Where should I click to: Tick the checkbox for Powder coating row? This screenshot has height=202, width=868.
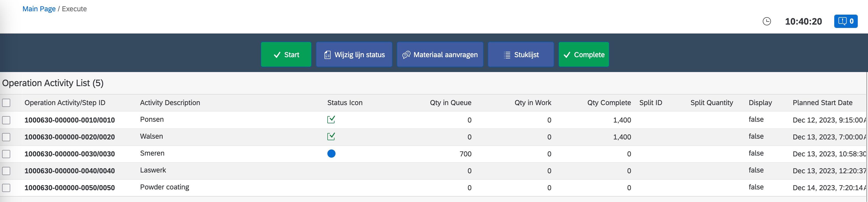coord(6,188)
